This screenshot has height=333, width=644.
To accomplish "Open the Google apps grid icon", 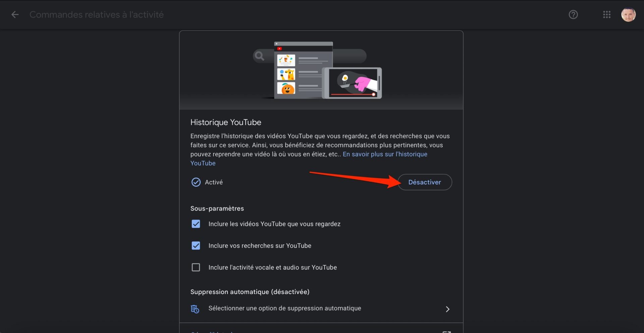I will (x=606, y=14).
